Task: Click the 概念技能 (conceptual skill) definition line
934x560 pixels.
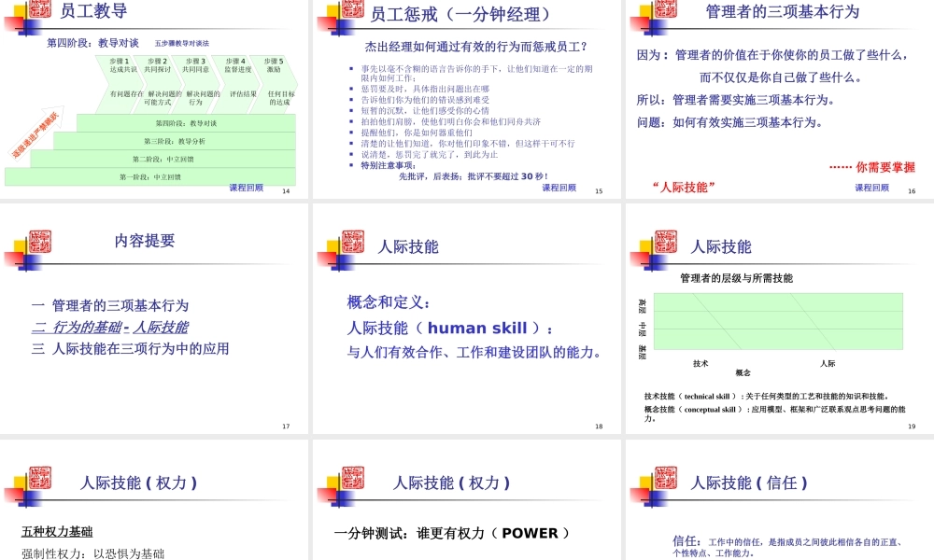Action: coord(774,413)
